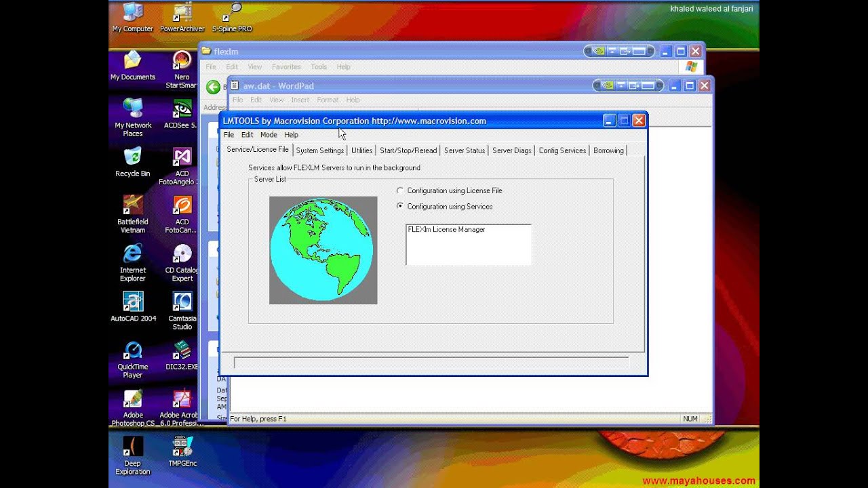Viewport: 868px width, 488px height.
Task: Open AutoCAD 2004 shortcut
Action: 133,307
